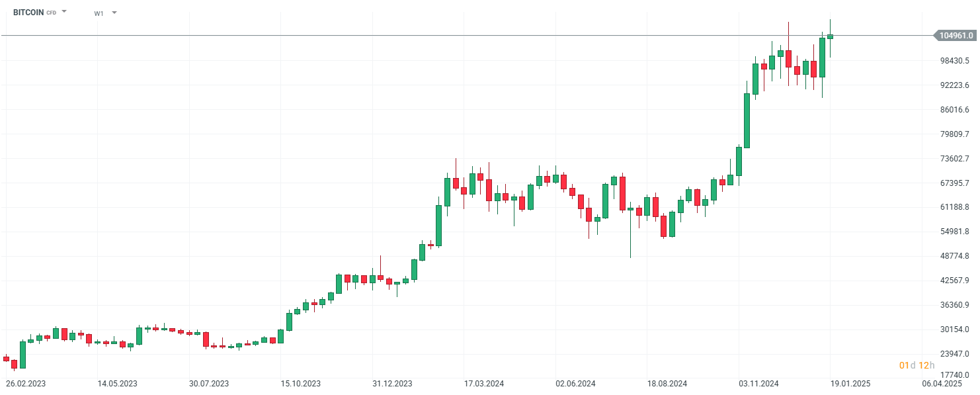
Task: Select the 06.04.2025 date label
Action: [x=942, y=383]
